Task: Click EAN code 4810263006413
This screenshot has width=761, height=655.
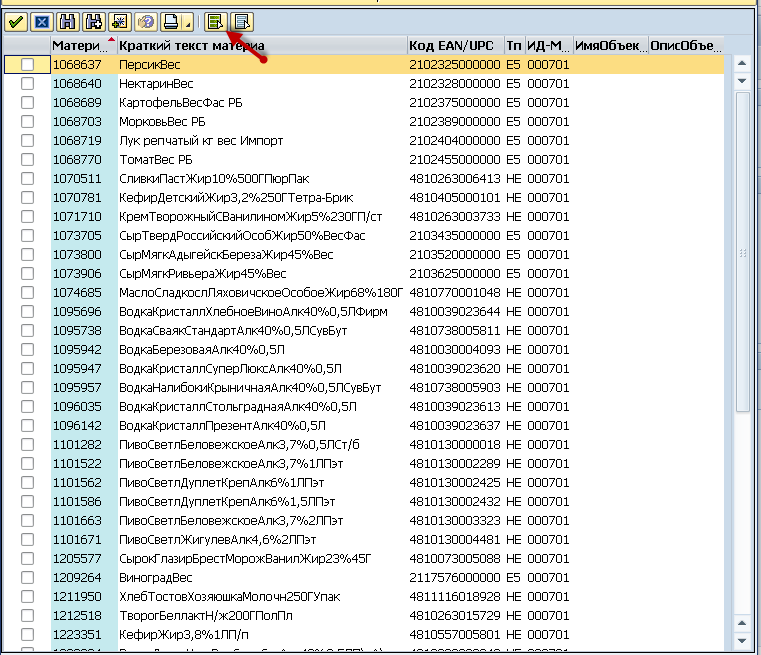Action: click(x=455, y=179)
